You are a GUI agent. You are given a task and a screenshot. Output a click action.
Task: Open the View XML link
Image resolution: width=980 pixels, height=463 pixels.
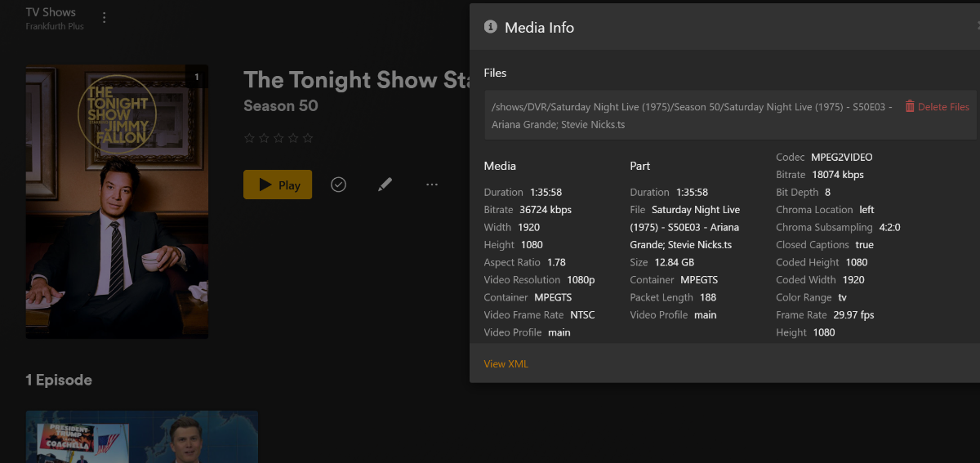506,363
